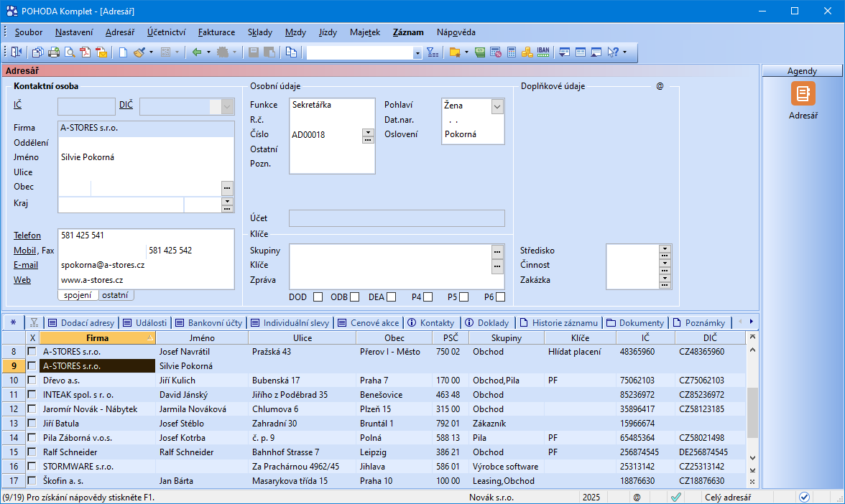Image resolution: width=845 pixels, height=504 pixels.
Task: Click the context help cursor icon
Action: coord(613,52)
